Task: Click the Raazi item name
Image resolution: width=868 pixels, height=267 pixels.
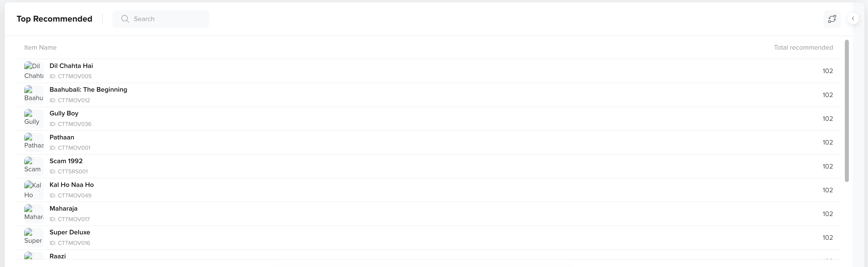Action: [58, 256]
